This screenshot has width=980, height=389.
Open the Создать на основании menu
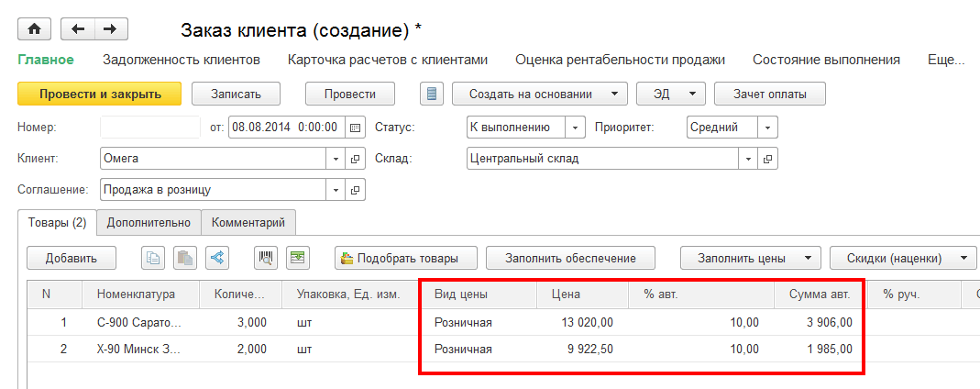tap(541, 94)
